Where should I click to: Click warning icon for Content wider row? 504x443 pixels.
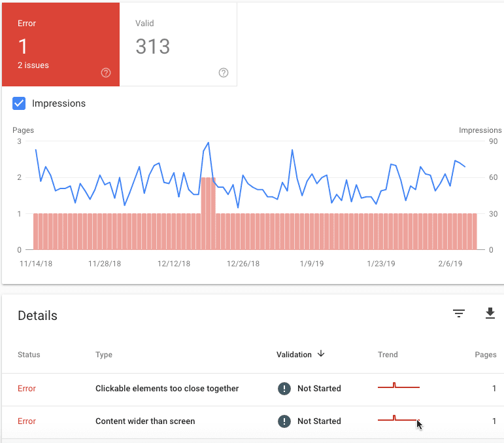[284, 421]
